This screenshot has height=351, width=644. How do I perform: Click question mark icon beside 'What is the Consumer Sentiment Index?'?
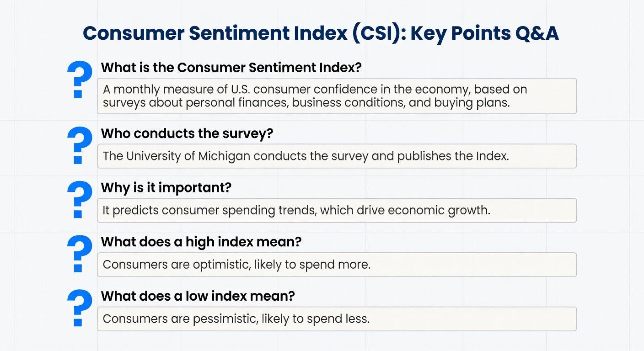point(80,80)
